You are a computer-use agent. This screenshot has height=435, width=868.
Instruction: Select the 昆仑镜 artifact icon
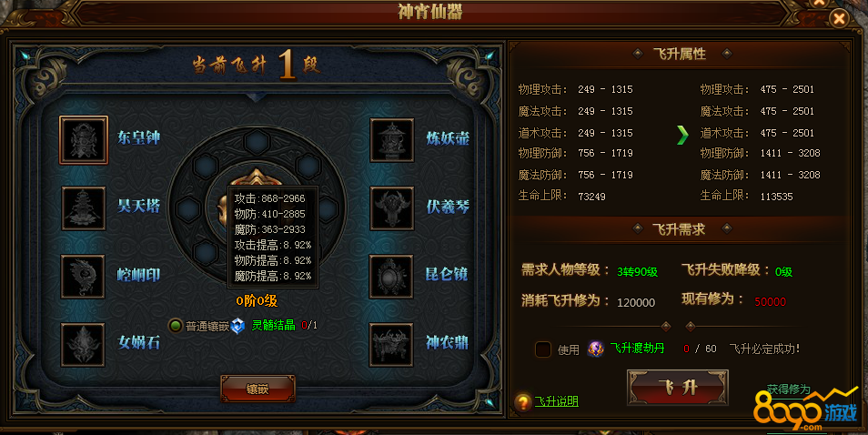[x=391, y=276]
